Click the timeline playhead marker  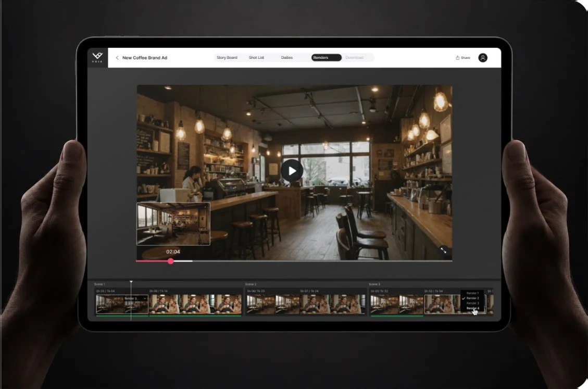(x=131, y=282)
